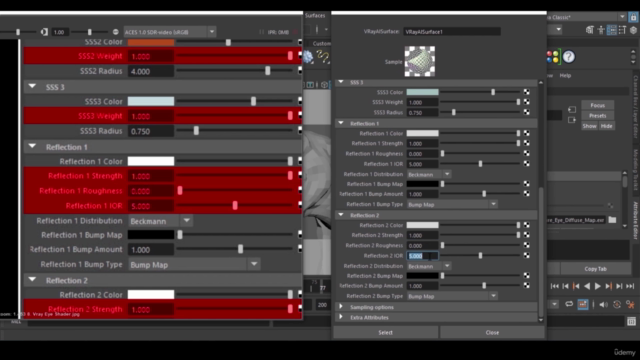The height and width of the screenshot is (360, 640).
Task: Toggle map button for Reflection 2 Color
Action: [527, 225]
